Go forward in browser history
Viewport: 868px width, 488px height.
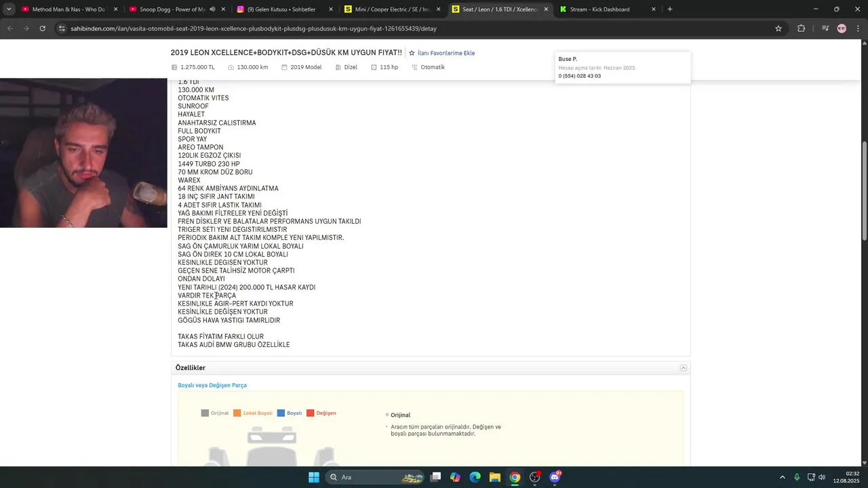pyautogui.click(x=26, y=28)
